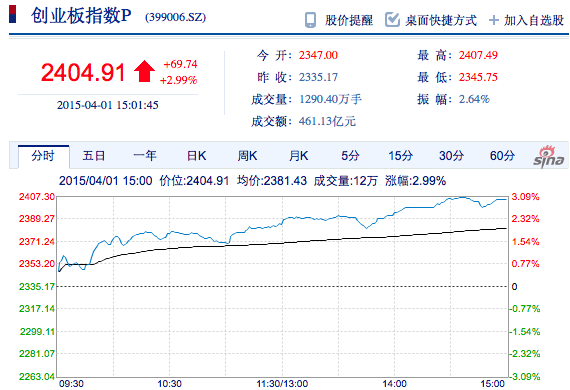Click the amplitude value 2.64%
Viewport: 570px width, 390px height.
point(474,99)
